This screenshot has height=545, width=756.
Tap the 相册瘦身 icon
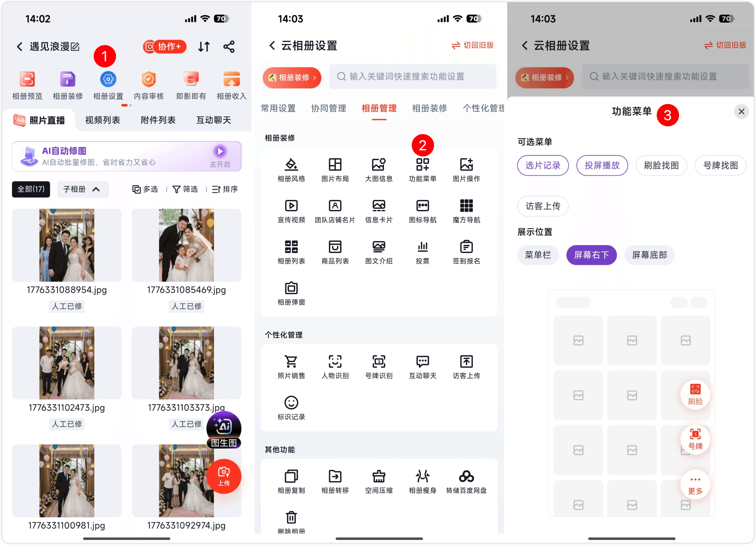pos(422,476)
